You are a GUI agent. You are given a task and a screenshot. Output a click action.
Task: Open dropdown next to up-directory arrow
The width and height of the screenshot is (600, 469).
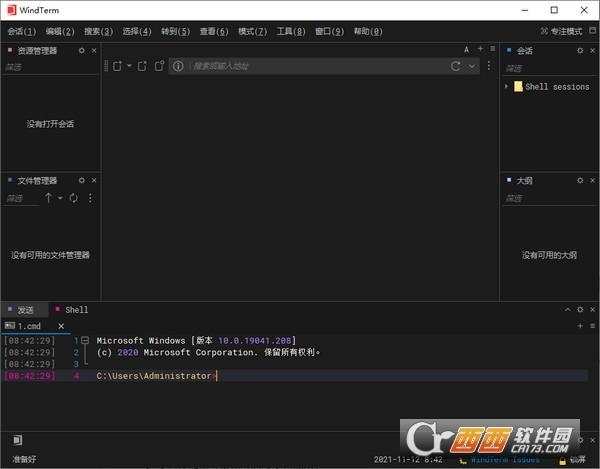tap(60, 198)
